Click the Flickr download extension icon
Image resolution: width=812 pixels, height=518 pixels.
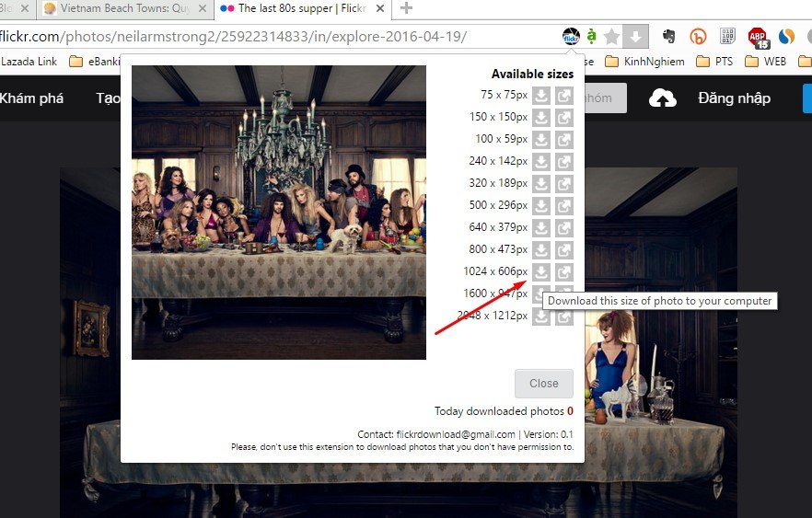571,36
